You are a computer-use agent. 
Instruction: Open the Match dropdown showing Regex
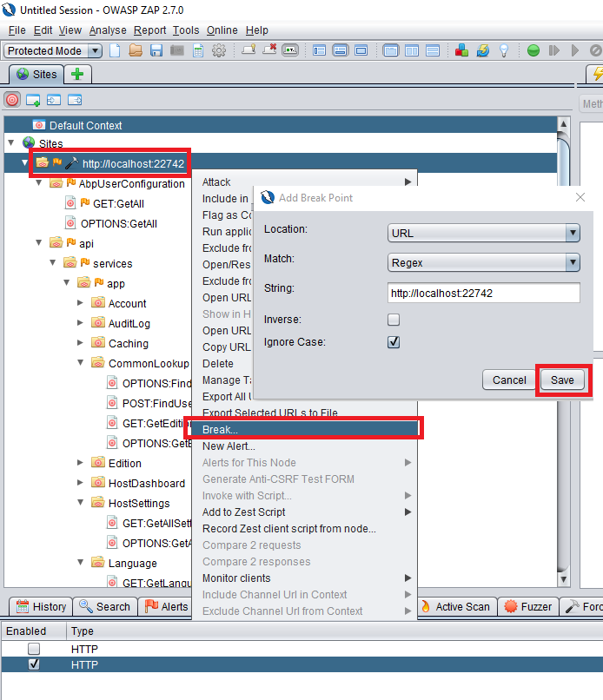tap(484, 262)
